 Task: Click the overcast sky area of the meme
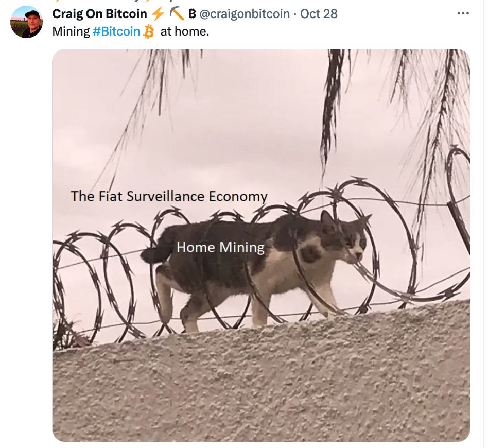coord(249,125)
